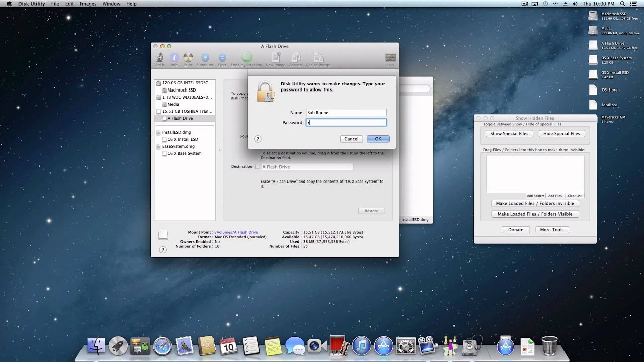The width and height of the screenshot is (644, 362).
Task: Open iTunes from the Dock
Action: (361, 346)
